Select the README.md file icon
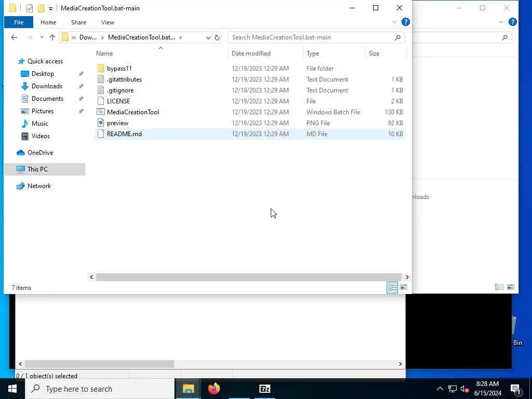This screenshot has width=532, height=399. point(101,134)
